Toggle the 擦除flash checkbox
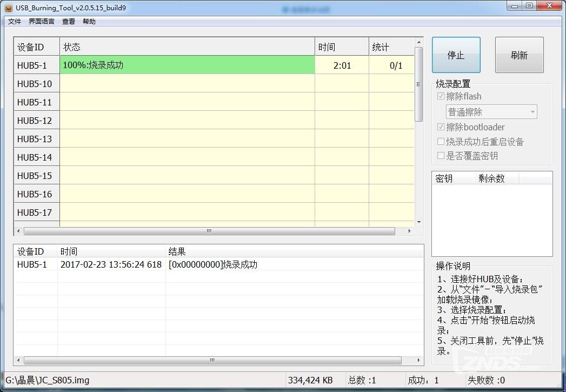 point(442,96)
